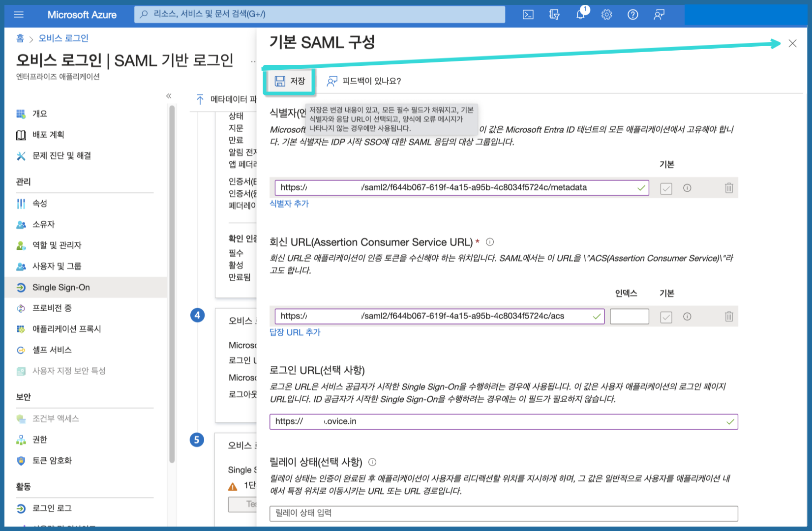
Task: Click the 홈 breadcrumb link
Action: point(20,38)
